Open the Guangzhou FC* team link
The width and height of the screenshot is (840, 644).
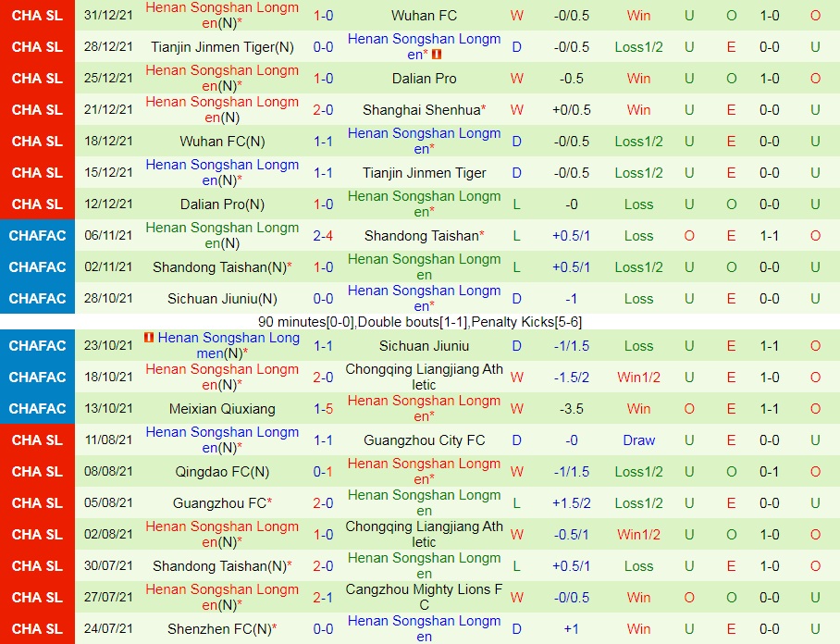(222, 503)
